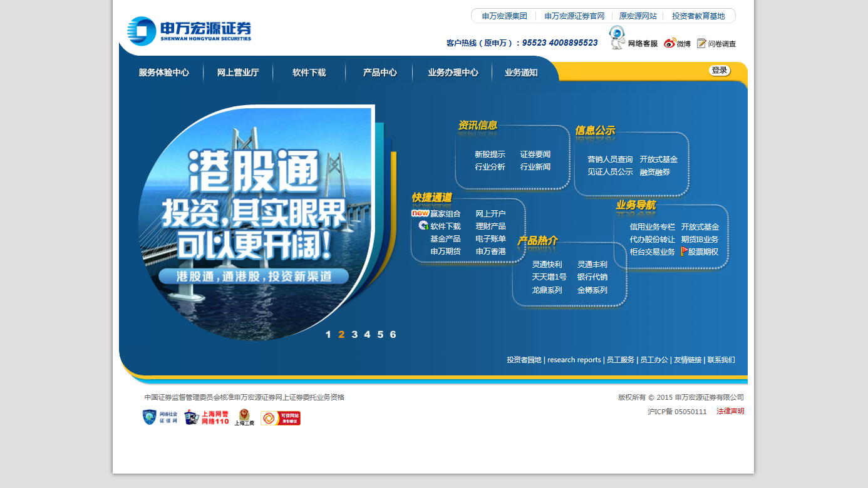
Task: Click the flag icon beside 股票期权
Action: pos(685,251)
